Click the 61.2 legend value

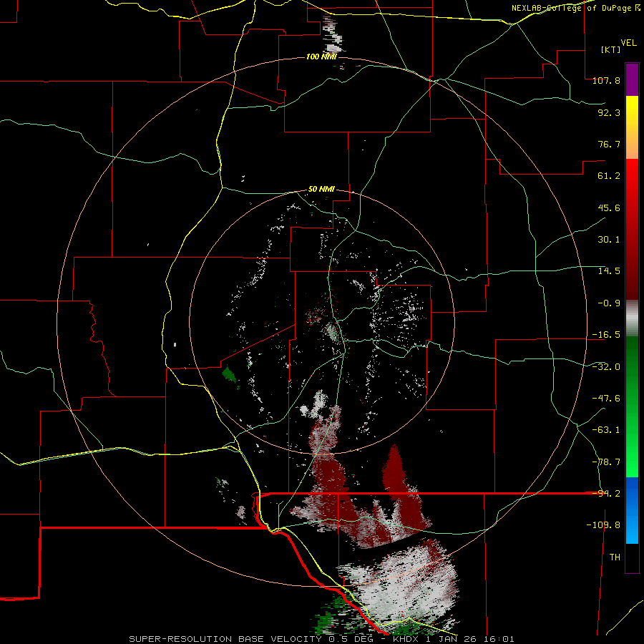tap(609, 176)
